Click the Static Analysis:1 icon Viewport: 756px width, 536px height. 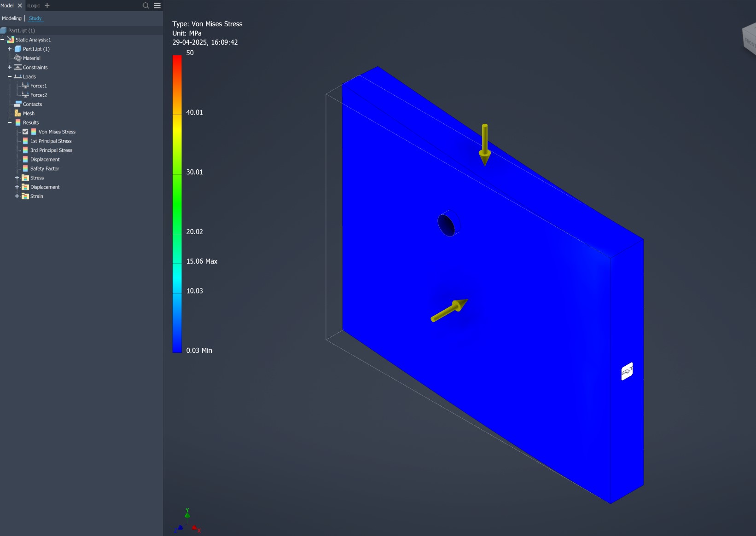[11, 40]
